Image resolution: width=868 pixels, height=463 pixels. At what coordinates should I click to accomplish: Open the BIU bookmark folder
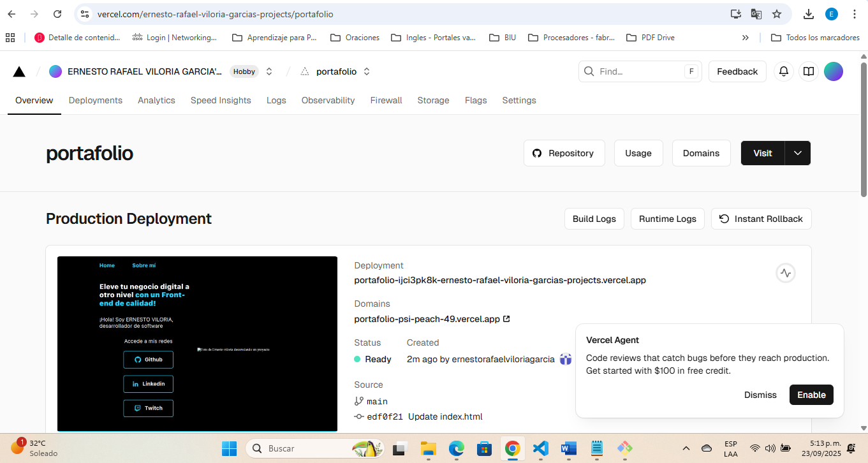pos(503,38)
